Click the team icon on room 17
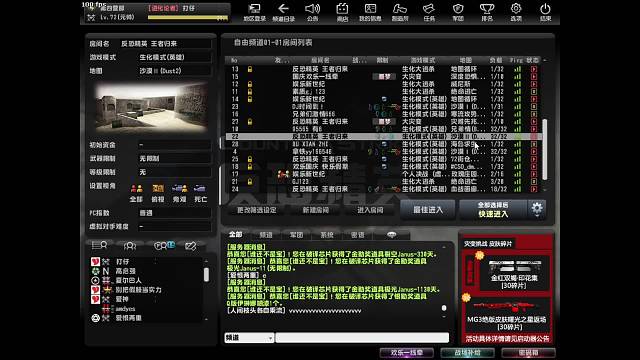This screenshot has width=640, height=360. click(x=283, y=174)
